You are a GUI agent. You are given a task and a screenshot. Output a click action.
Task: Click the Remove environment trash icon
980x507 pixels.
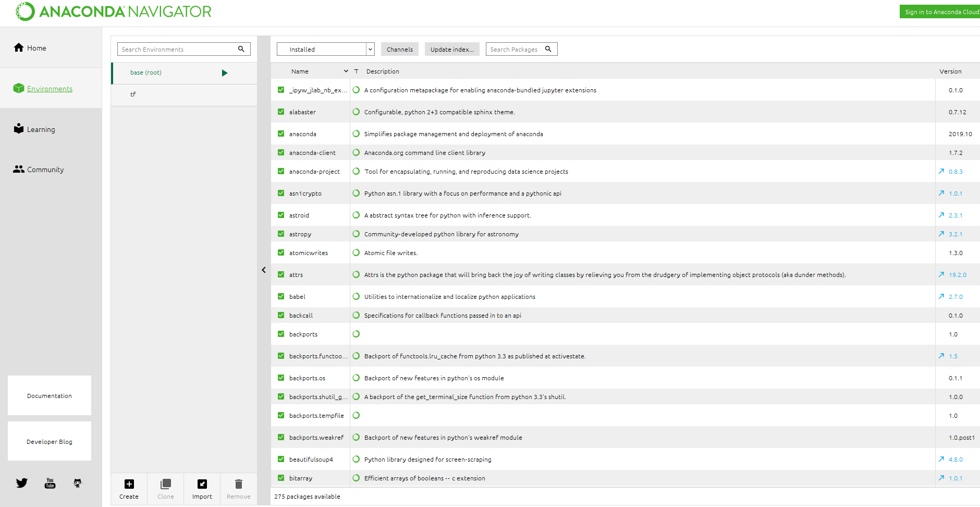[x=239, y=484]
